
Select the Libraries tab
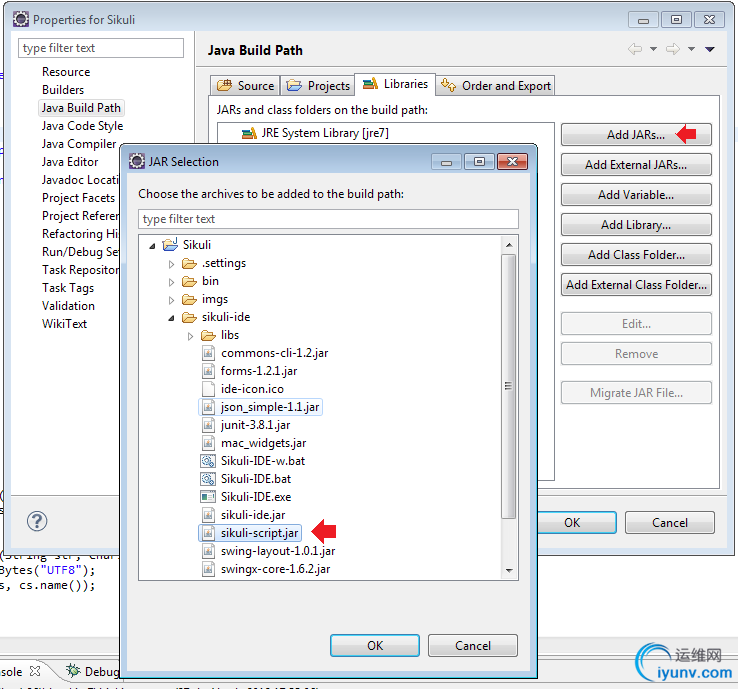tap(395, 84)
